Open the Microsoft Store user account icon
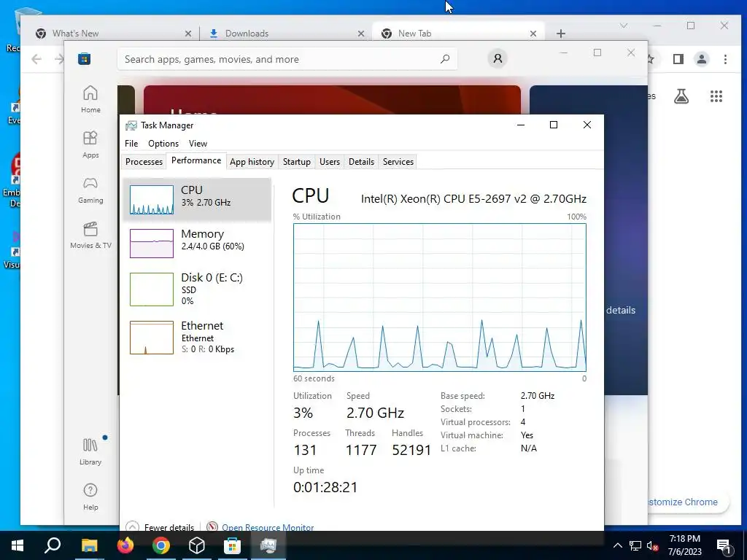Screen dimensions: 747x560 (x=498, y=58)
